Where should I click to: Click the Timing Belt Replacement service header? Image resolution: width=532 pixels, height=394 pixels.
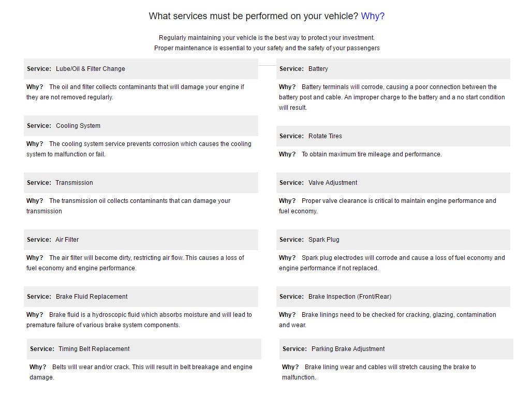coord(144,349)
